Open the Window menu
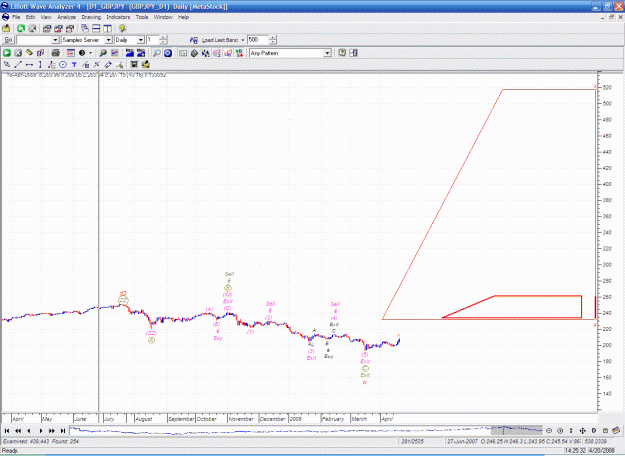 163,17
